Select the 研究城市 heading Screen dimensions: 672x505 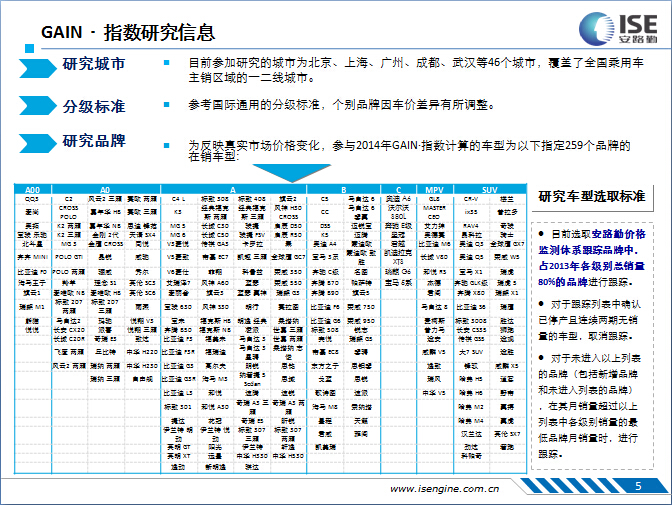[x=94, y=64]
